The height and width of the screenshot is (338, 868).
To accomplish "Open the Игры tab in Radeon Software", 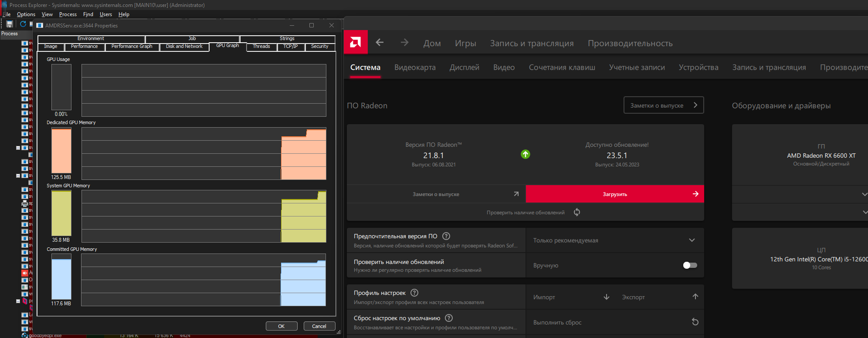I will [465, 43].
